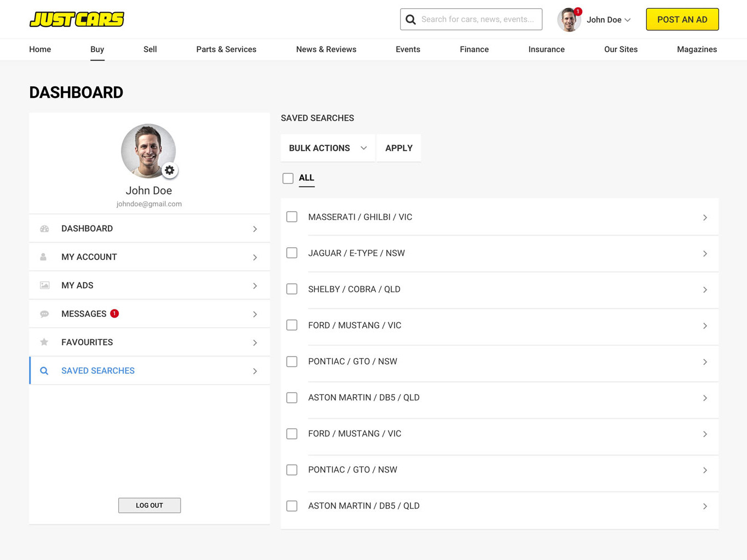The image size is (747, 560).
Task: Tick checkbox for second Pontiac / GTO / NSW
Action: pos(292,470)
